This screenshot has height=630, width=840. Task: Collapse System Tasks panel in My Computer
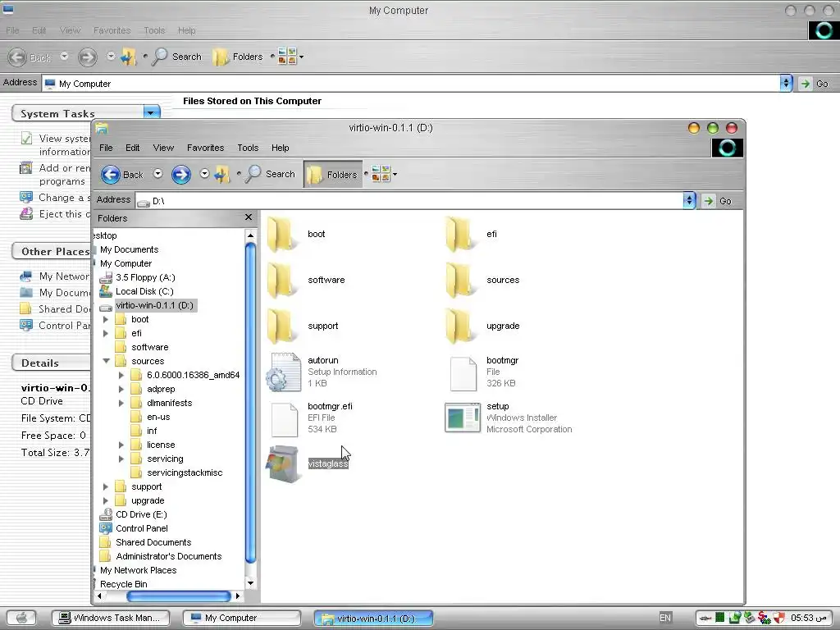(151, 113)
